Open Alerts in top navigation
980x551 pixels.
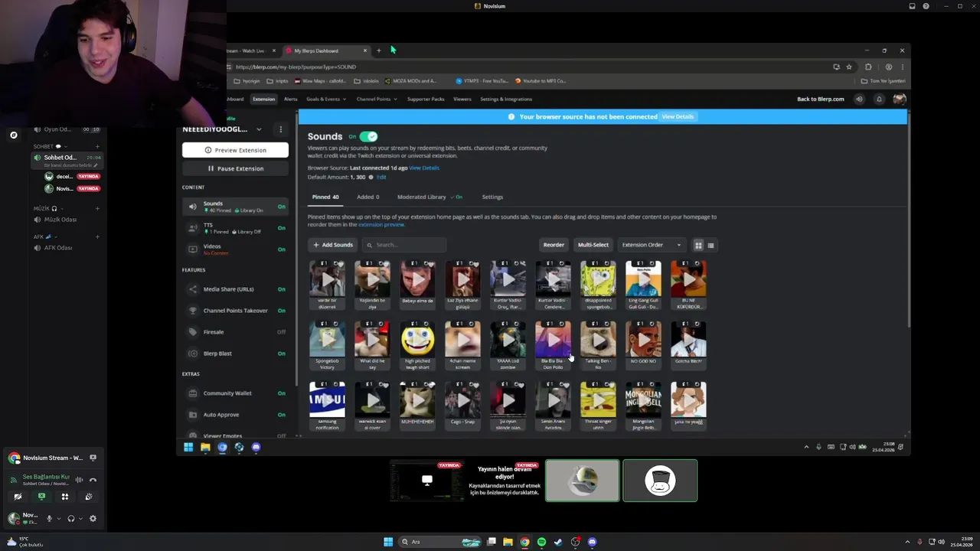pos(291,99)
